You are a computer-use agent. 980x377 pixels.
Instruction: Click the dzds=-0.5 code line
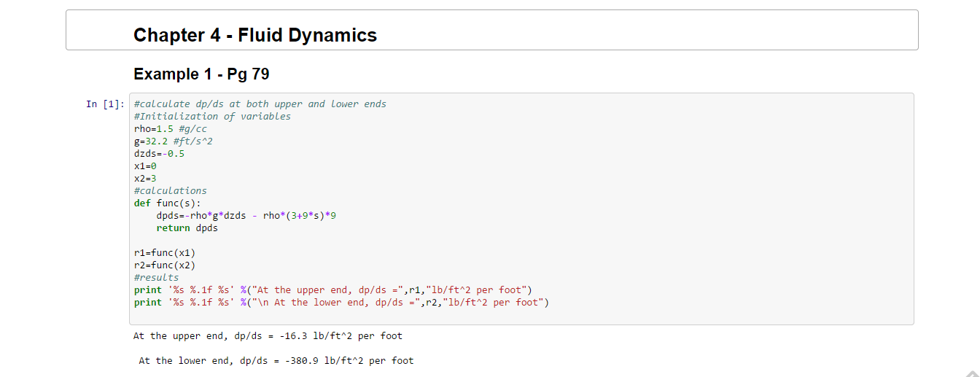pos(159,154)
